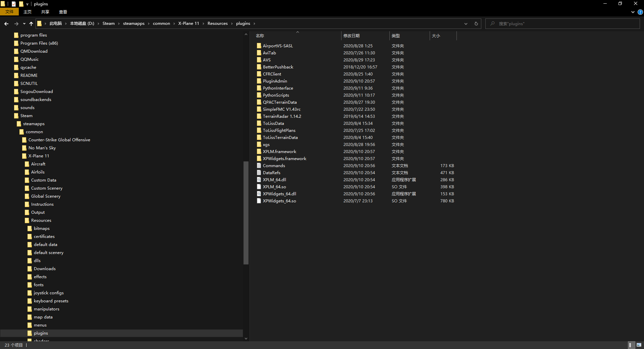Open the Help question mark icon
The image size is (644, 349).
(640, 12)
